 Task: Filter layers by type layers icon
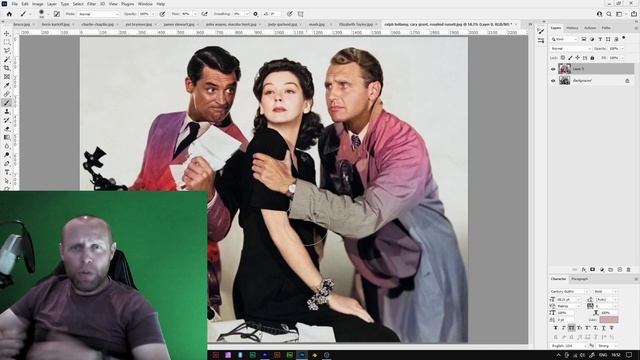(x=600, y=39)
